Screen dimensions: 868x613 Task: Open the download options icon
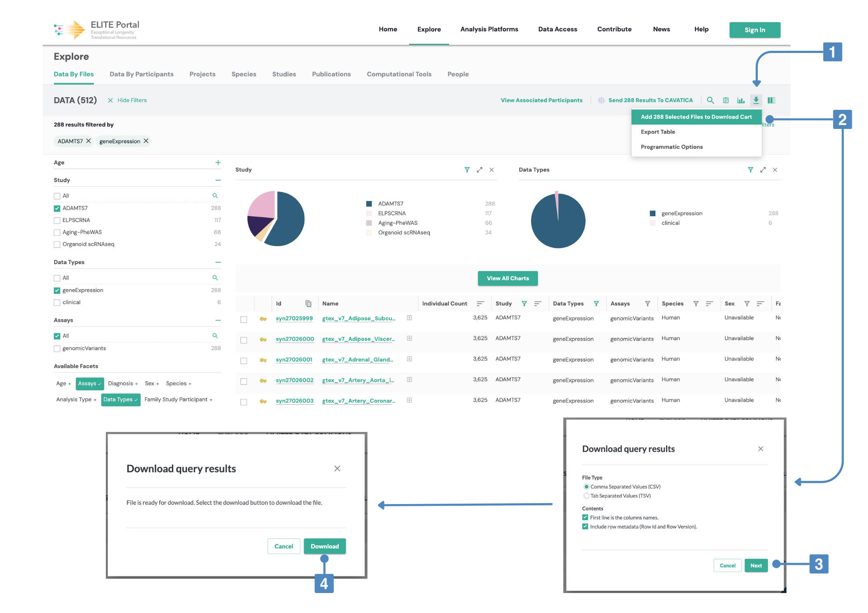click(x=756, y=100)
